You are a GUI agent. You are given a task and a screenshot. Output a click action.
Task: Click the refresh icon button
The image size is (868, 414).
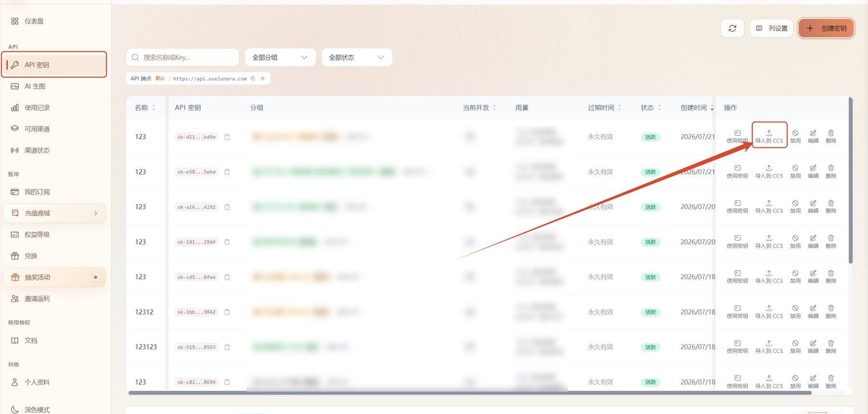point(732,28)
